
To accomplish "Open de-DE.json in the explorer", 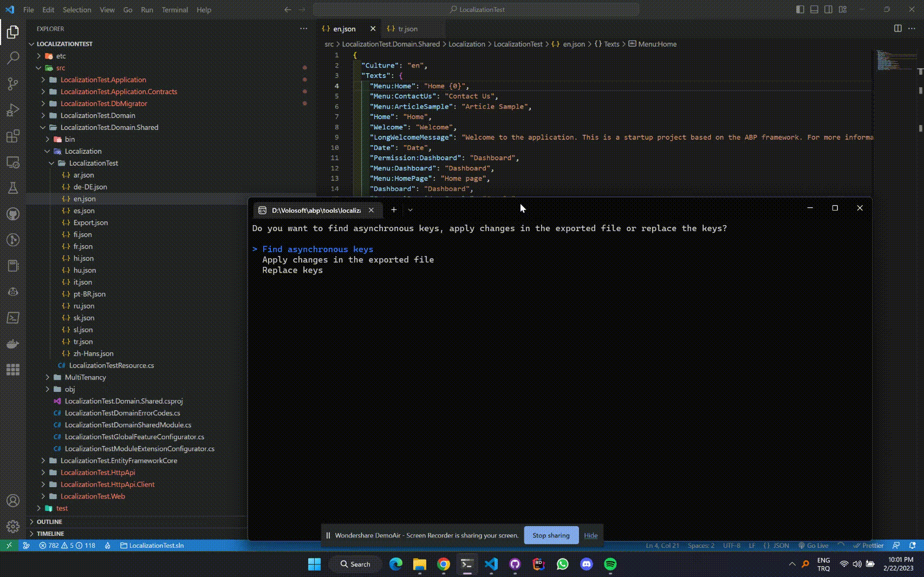I will click(90, 187).
